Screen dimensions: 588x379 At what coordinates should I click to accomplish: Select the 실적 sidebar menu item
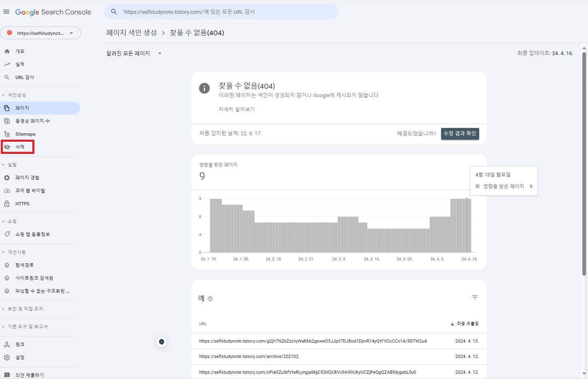(x=20, y=64)
